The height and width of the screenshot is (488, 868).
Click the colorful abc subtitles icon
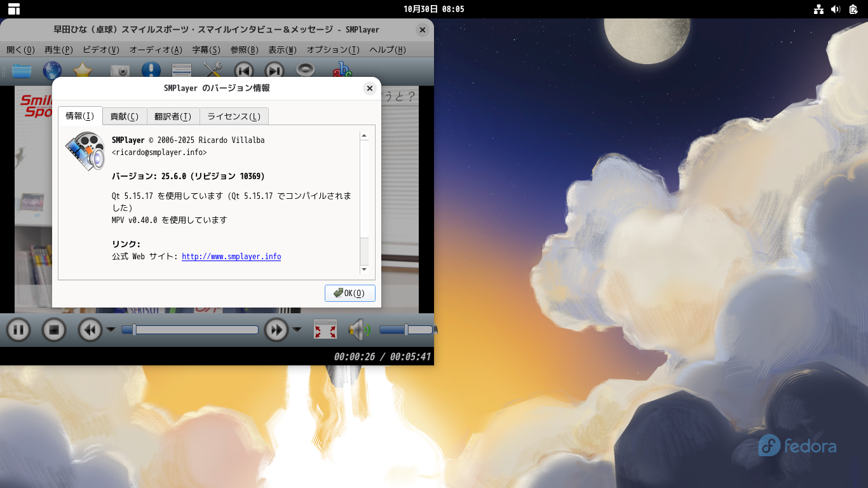342,71
